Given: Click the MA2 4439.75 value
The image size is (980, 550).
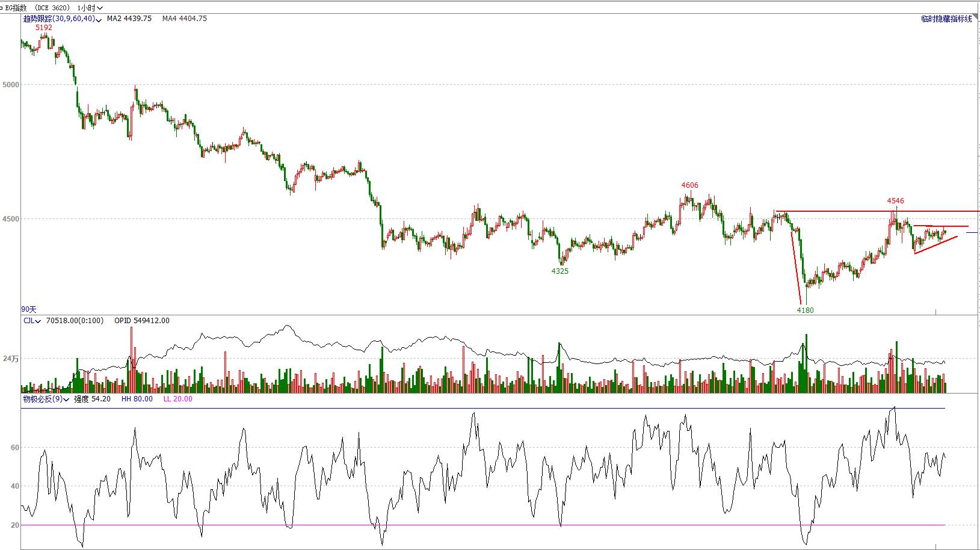Looking at the screenshot, I should (x=129, y=19).
